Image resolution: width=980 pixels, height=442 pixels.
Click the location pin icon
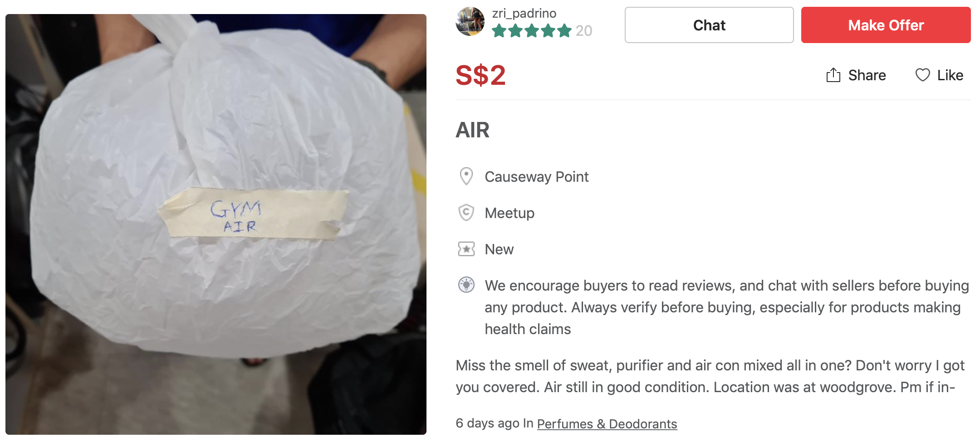466,176
